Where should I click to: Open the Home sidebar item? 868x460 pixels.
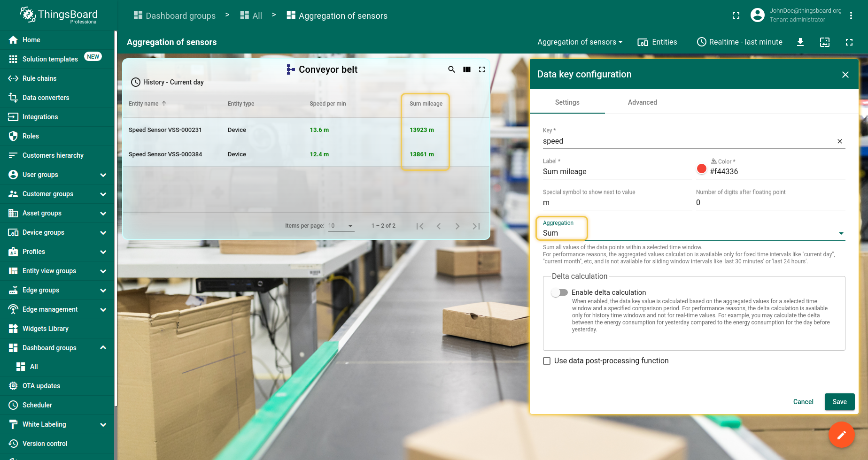pos(57,40)
